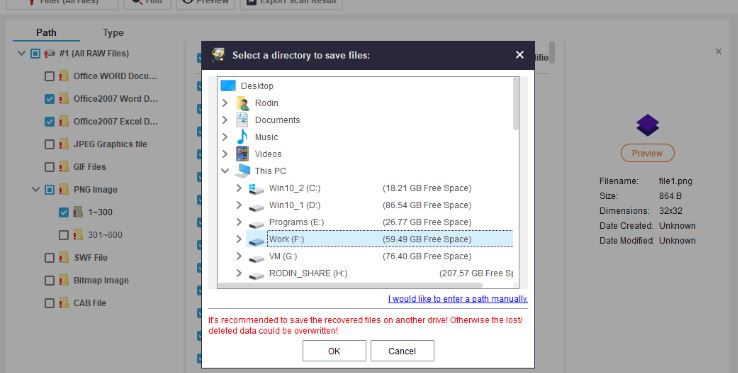Expand the Videos folder node
The width and height of the screenshot is (738, 373).
225,154
